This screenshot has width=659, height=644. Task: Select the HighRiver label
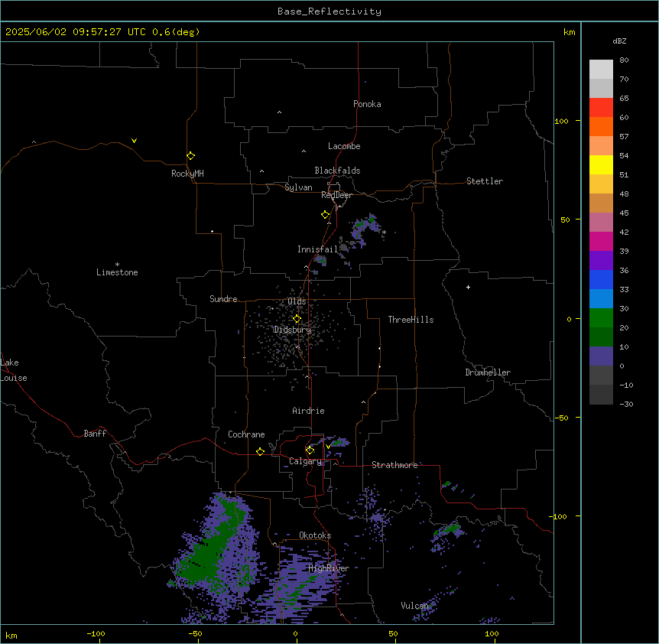(329, 568)
